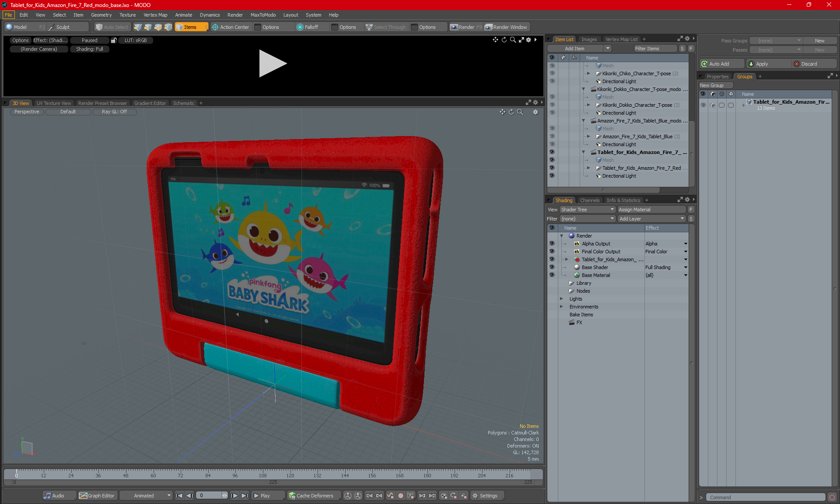Open render preview gear settings
Screen dimensions: 840x504
pyautogui.click(x=528, y=40)
